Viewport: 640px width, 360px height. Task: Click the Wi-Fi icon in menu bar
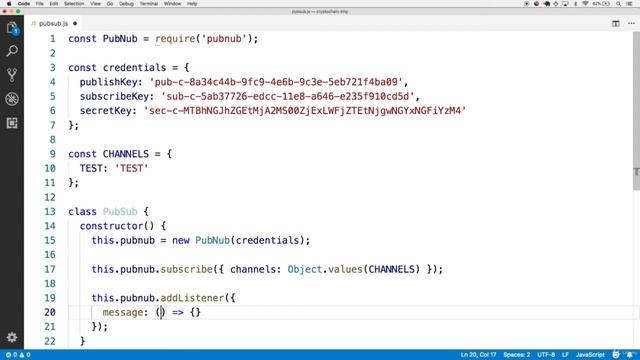pos(585,4)
